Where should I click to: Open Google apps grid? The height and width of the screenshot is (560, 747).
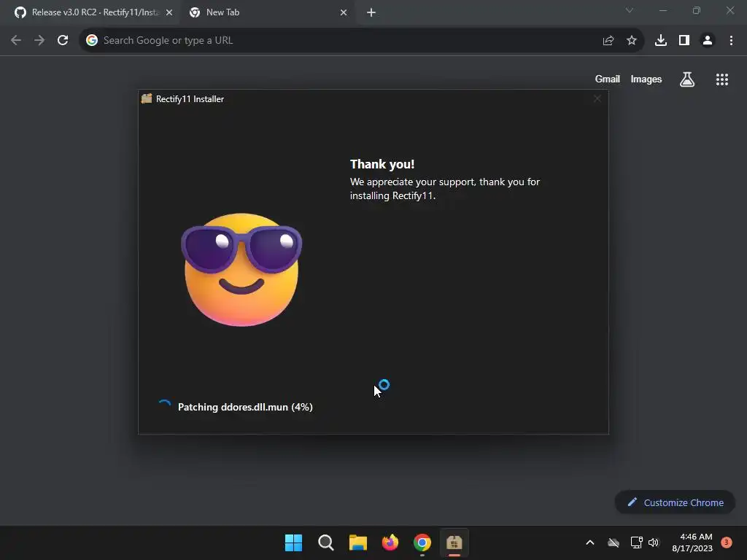pyautogui.click(x=722, y=79)
